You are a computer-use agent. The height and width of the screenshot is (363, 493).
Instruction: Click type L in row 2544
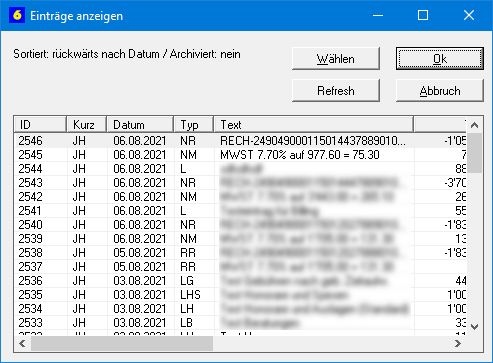tap(183, 169)
